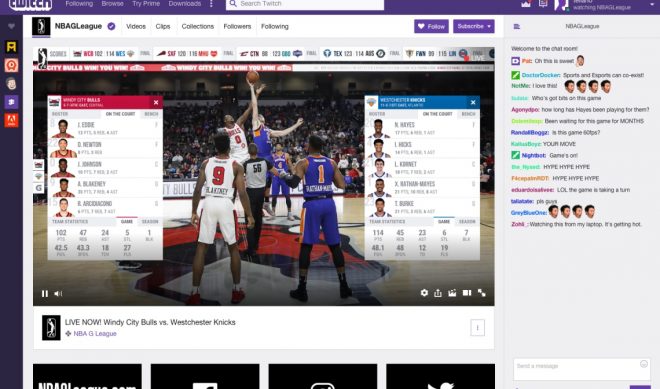Screen dimensions: 660x389
Task: Switch to the Clips tab
Action: (163, 26)
